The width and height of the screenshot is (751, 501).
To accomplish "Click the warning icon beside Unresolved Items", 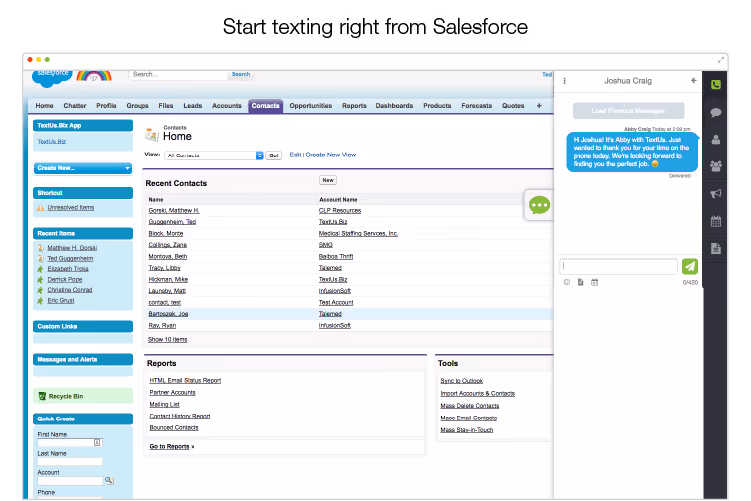I will point(41,207).
